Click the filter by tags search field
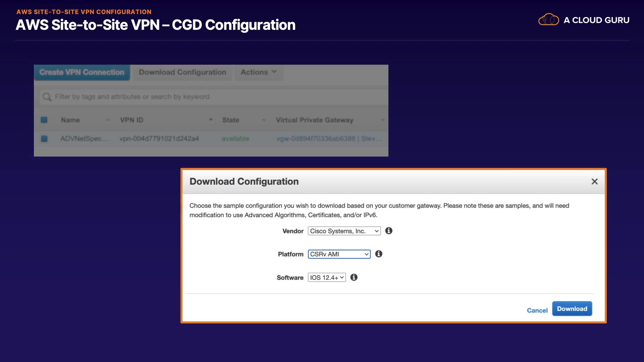This screenshot has height=362, width=644. 215,97
